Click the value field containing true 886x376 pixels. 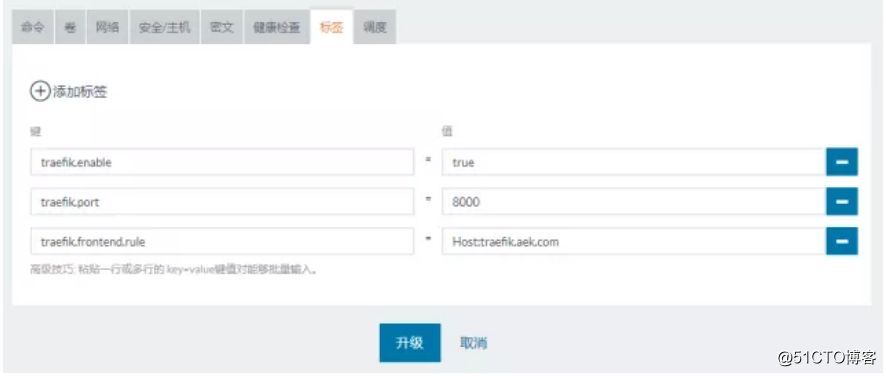click(634, 162)
